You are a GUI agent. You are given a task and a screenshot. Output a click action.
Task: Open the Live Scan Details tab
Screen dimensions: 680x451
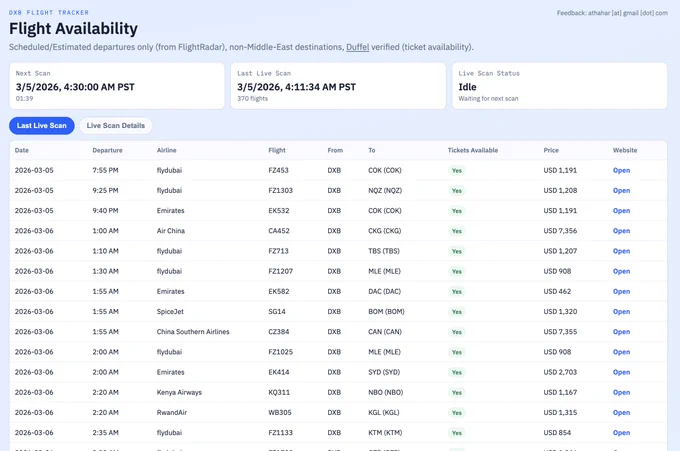116,126
